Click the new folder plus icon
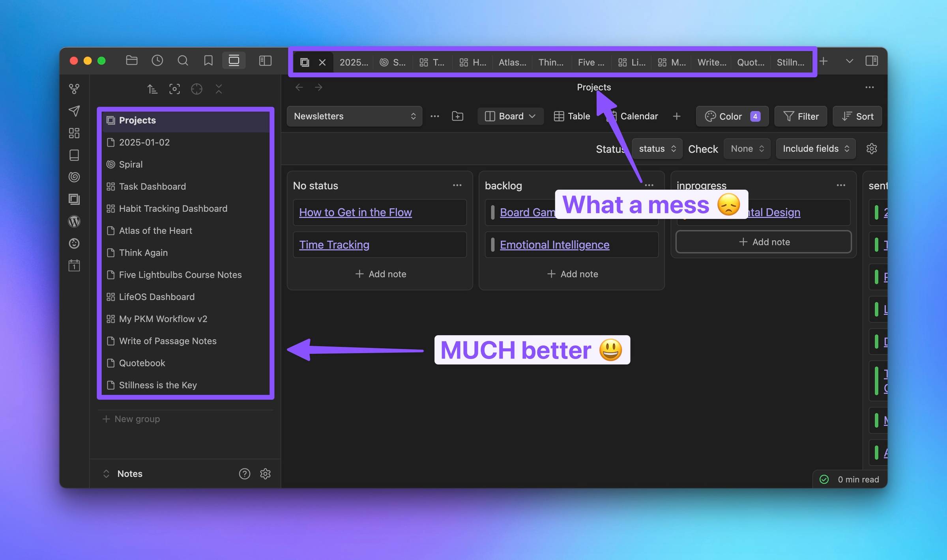947x560 pixels. [x=457, y=116]
